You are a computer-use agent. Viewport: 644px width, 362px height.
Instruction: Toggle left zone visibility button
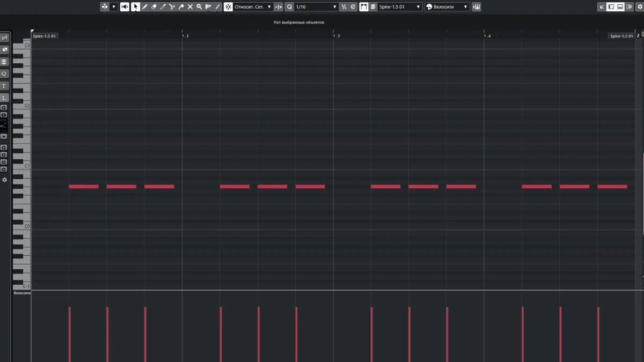[611, 7]
